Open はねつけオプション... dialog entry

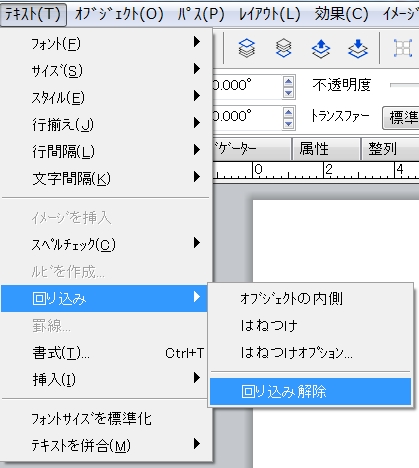310,352
